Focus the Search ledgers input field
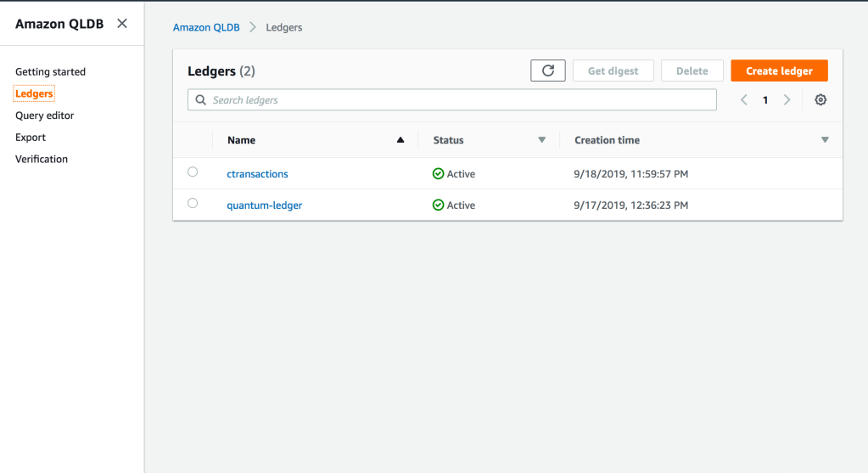This screenshot has height=473, width=868. pos(458,100)
